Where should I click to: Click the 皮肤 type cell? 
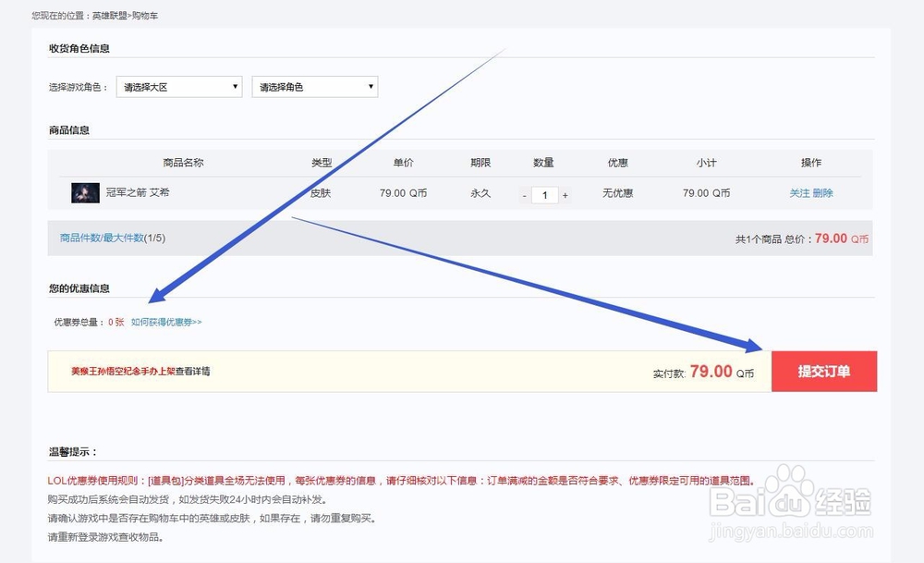[321, 193]
